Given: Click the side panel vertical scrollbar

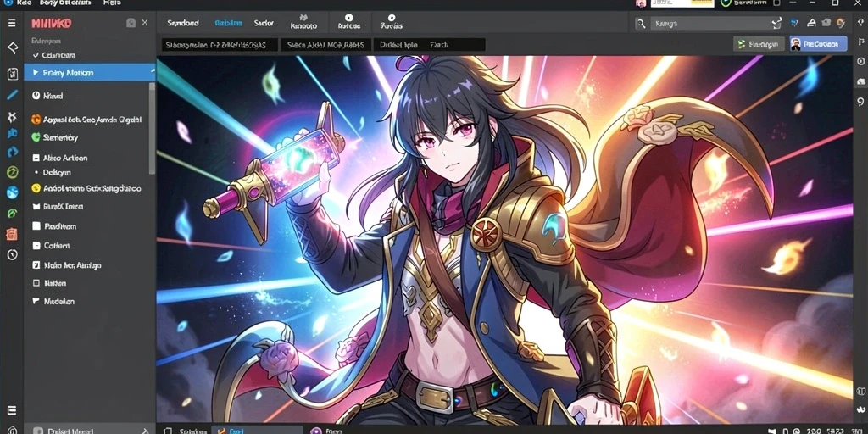Looking at the screenshot, I should pos(152,128).
